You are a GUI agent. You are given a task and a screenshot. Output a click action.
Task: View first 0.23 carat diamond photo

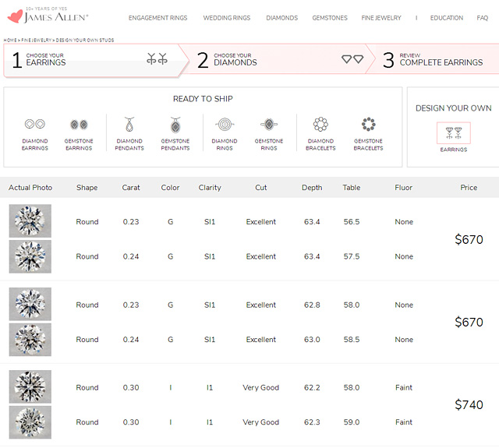click(x=30, y=221)
